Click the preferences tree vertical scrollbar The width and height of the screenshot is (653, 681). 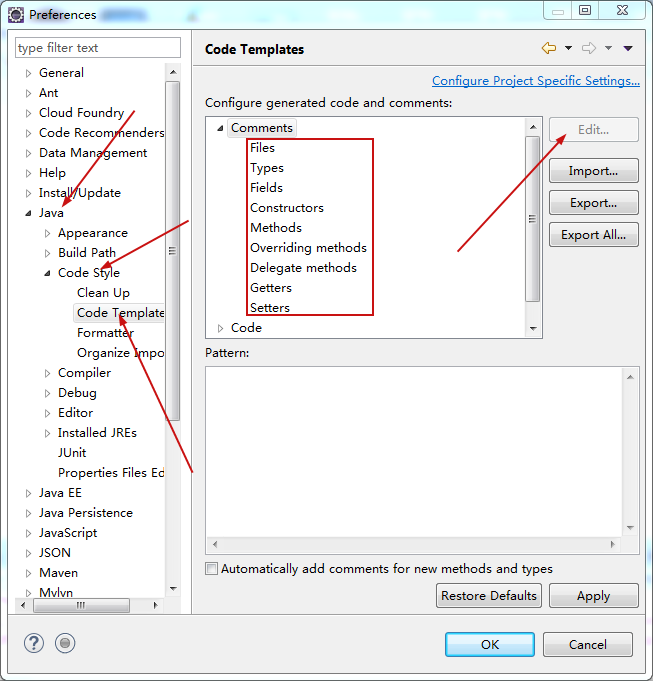[x=173, y=250]
